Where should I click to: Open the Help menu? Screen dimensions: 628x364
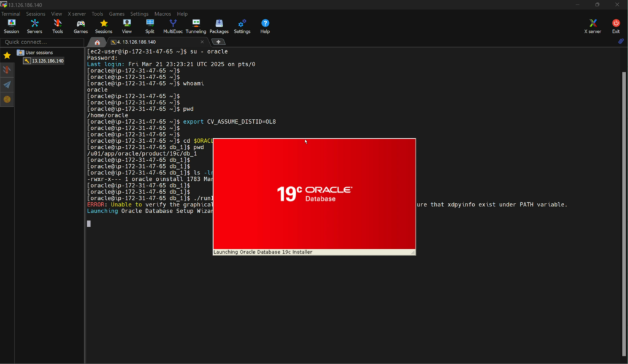[182, 14]
